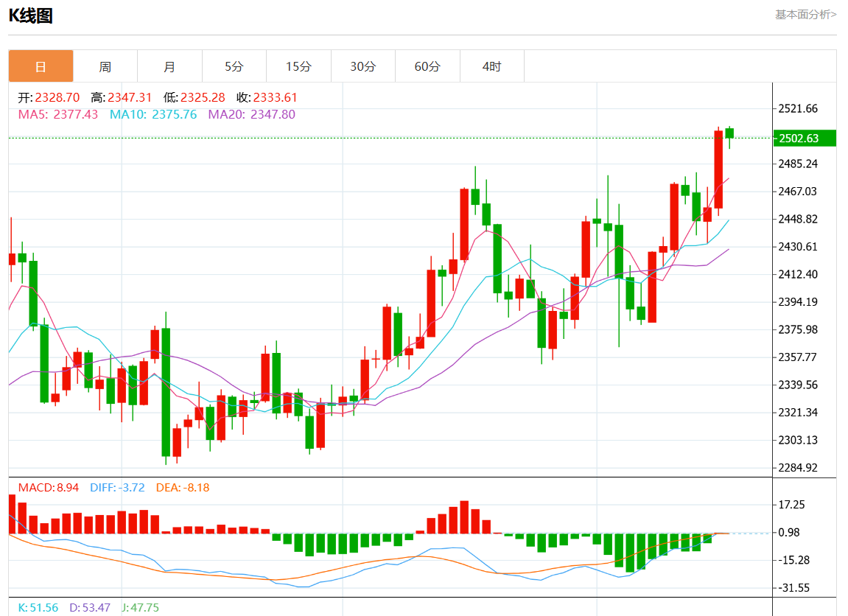Switch to the 月 monthly tab
Viewport: 848px width, 616px height.
pyautogui.click(x=169, y=66)
